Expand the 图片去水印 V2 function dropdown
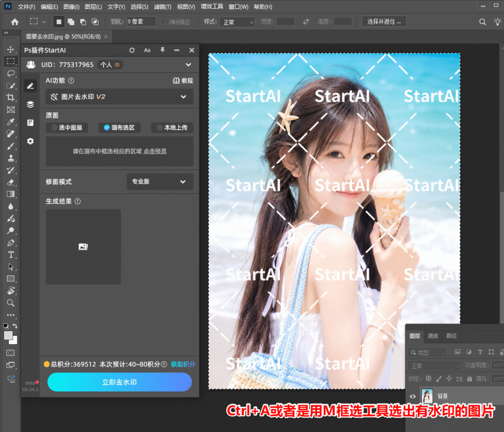The height and width of the screenshot is (432, 504). click(x=119, y=97)
